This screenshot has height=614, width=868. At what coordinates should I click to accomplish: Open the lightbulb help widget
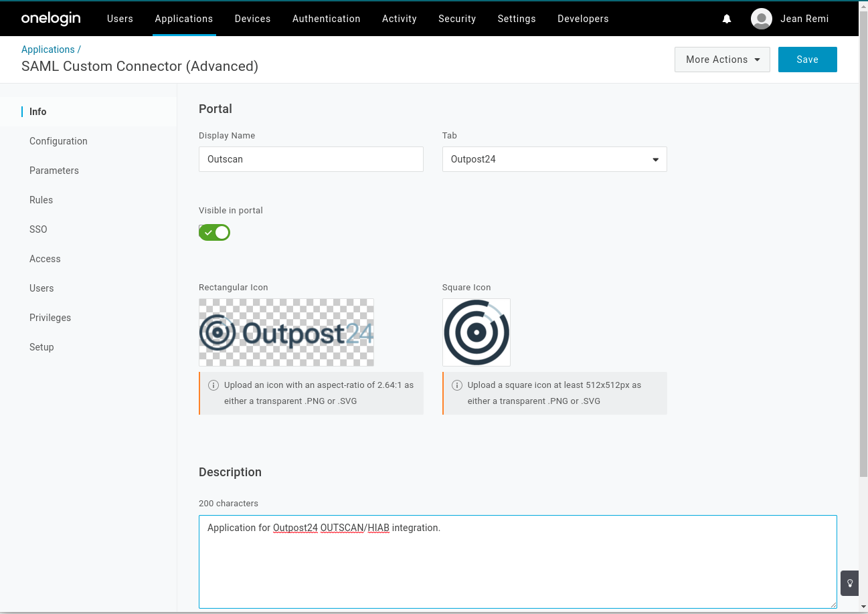pos(849,583)
